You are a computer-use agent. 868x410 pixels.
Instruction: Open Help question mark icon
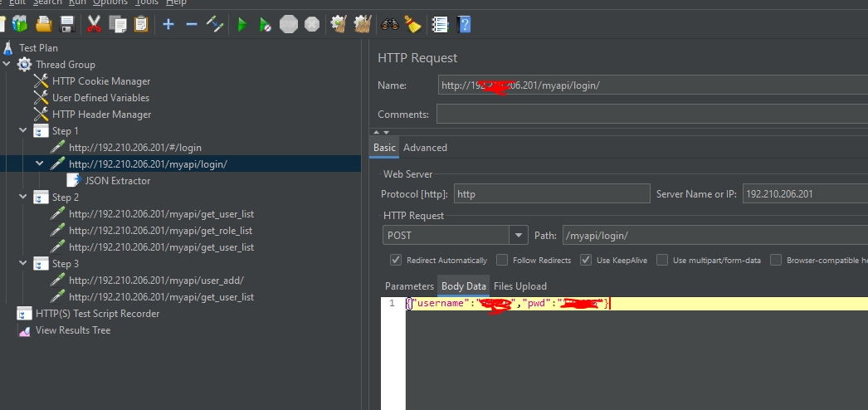tap(464, 24)
